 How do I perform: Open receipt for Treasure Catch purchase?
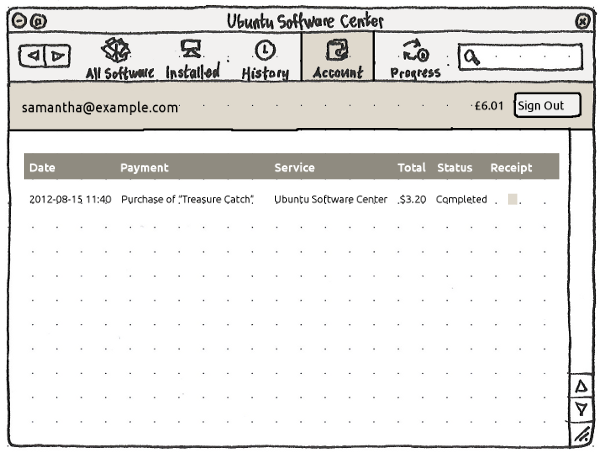(x=513, y=200)
